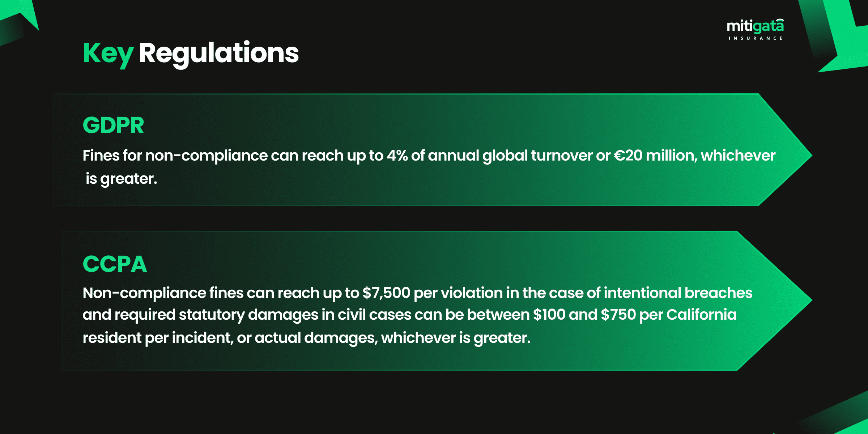Click the words "intentional breaches" in the CCPA text
This screenshot has height=434, width=868.
678,293
